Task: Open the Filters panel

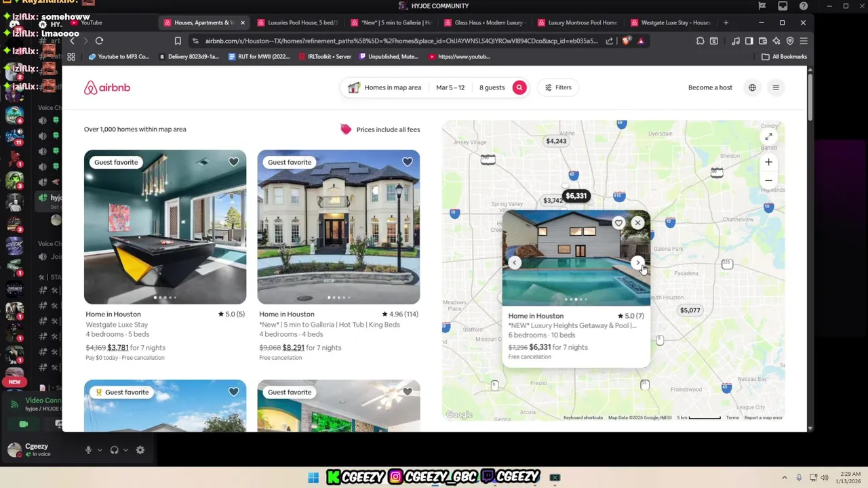Action: 558,87
